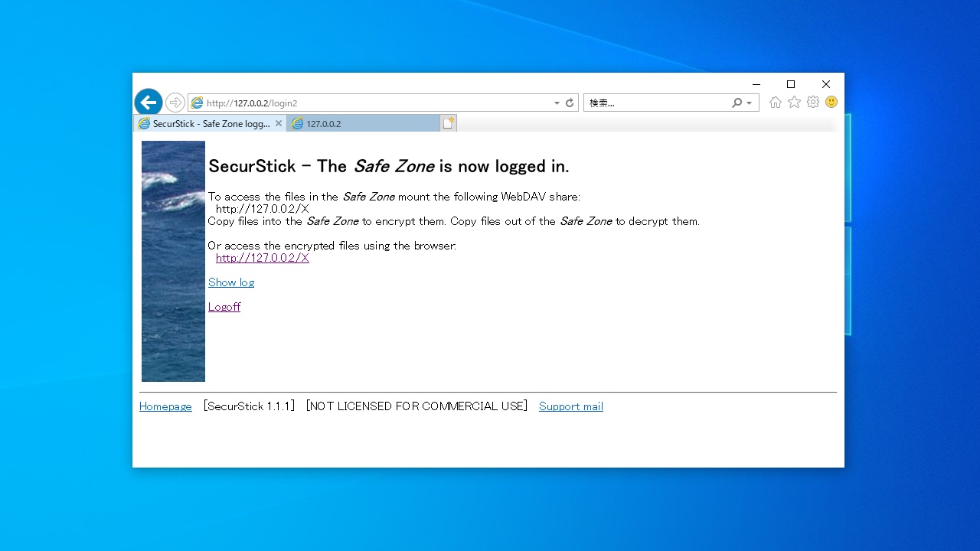Click the NOT LICENSED FOR COMMERCIAL USE text

pos(416,406)
